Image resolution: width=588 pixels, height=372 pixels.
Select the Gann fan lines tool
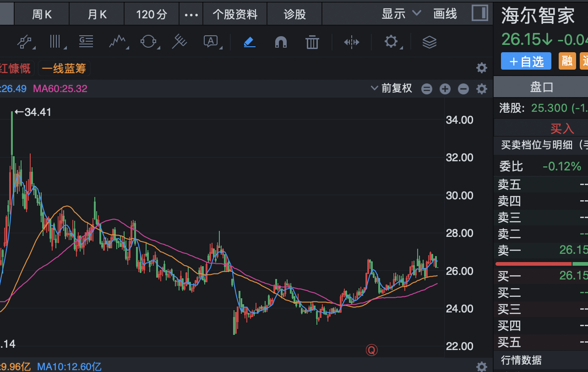pyautogui.click(x=180, y=42)
